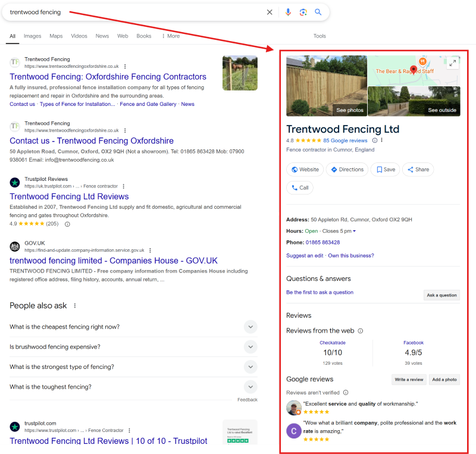Click the 'Own this business?' link
The height and width of the screenshot is (454, 476).
click(351, 256)
